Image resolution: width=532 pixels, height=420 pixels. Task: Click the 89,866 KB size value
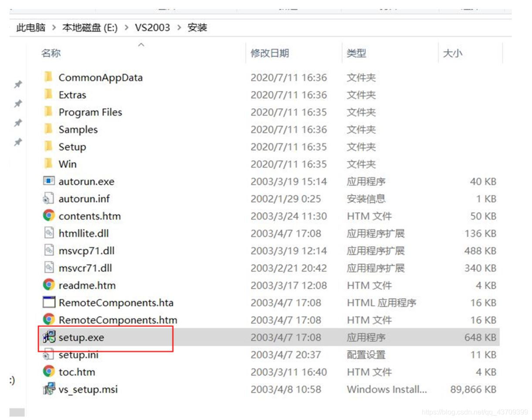[x=473, y=389]
